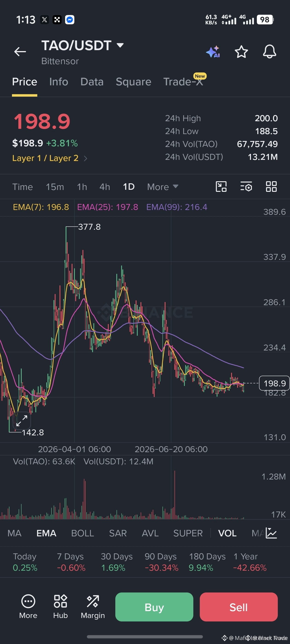This screenshot has width=290, height=644.
Task: Select the 1D interval
Action: tap(129, 187)
